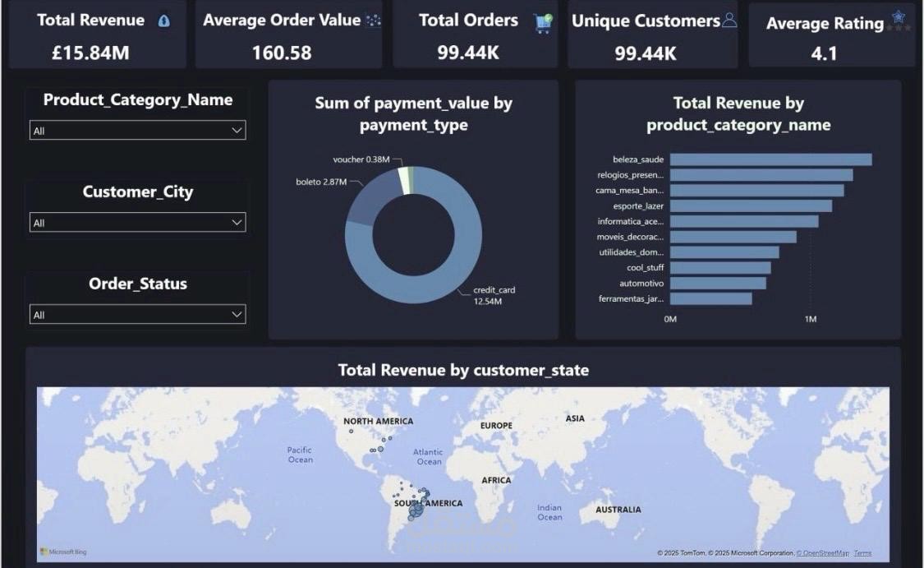Open the Order_Status dropdown

(137, 314)
